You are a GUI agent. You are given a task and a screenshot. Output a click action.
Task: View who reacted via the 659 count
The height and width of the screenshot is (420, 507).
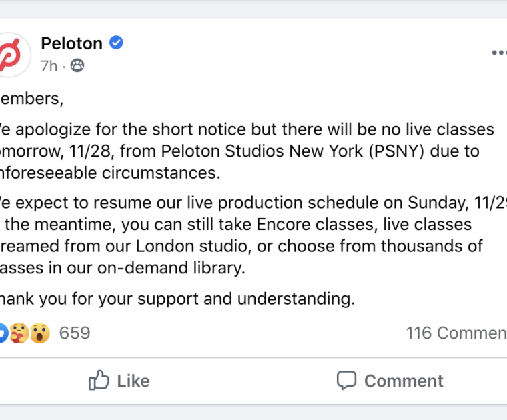(x=75, y=333)
